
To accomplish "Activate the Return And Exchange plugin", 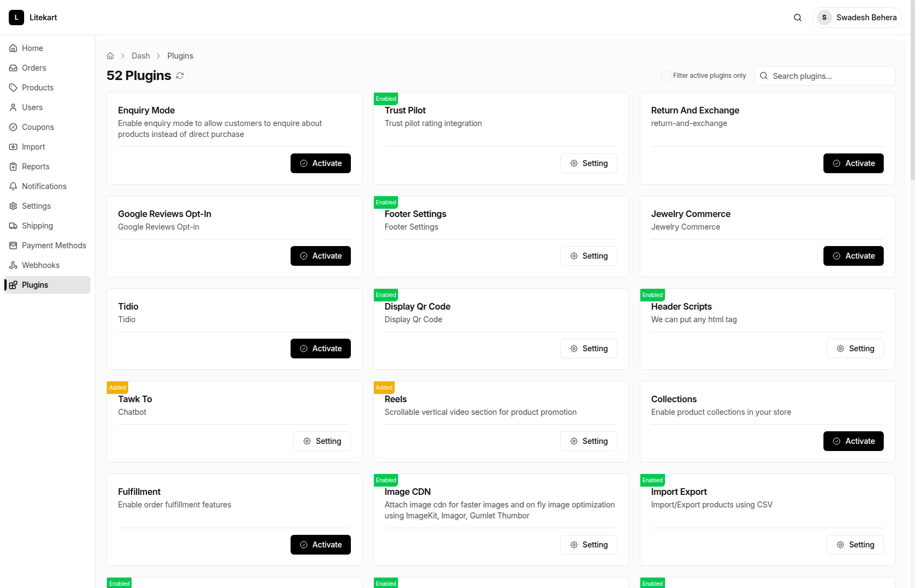I will 854,163.
